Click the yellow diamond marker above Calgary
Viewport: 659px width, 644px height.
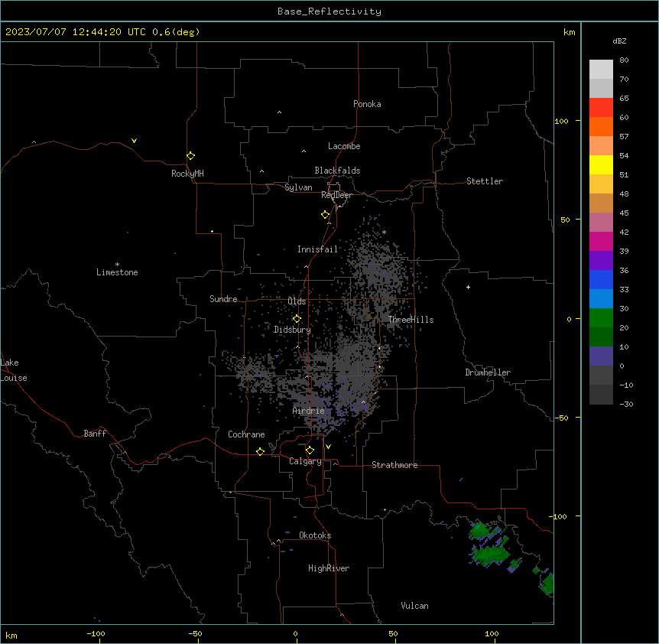pyautogui.click(x=310, y=450)
